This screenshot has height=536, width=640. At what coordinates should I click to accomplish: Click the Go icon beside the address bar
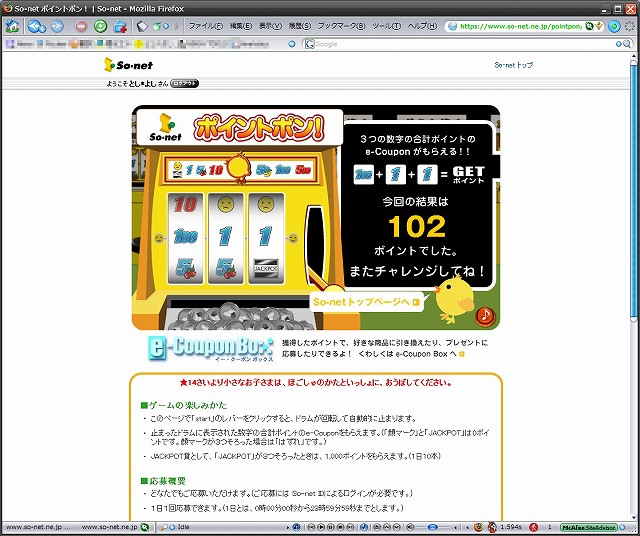coord(614,27)
